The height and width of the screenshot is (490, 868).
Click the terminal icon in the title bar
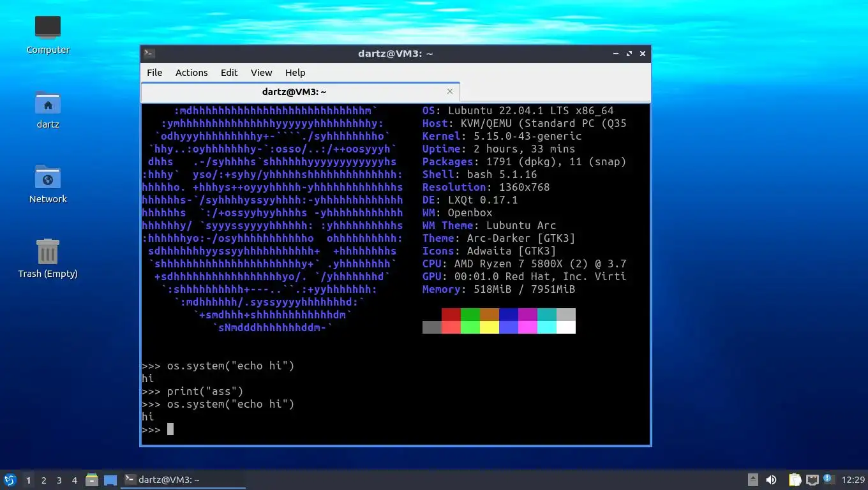[149, 54]
